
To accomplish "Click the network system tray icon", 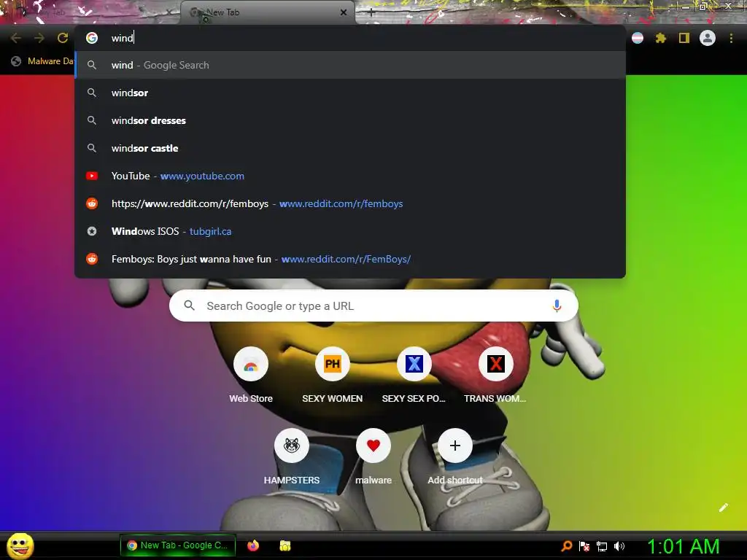I will click(602, 546).
